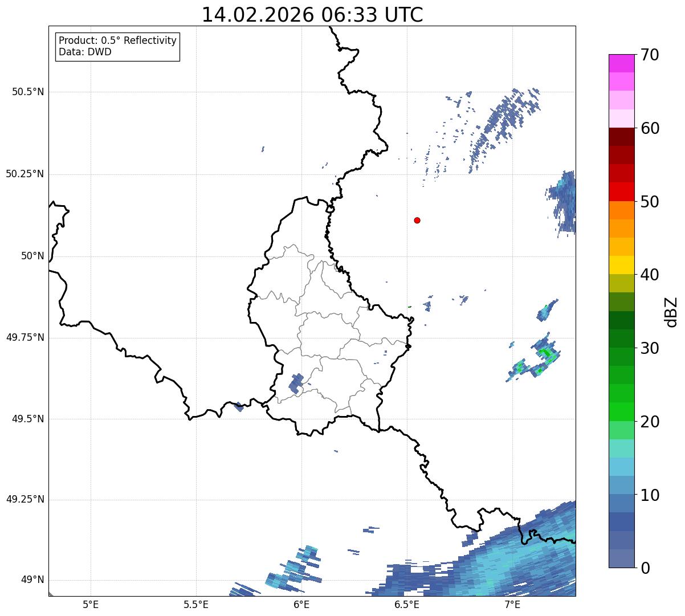This screenshot has width=685, height=616.
Task: Click the blue echo patch inside southwest Luxembourg
Action: tap(296, 384)
